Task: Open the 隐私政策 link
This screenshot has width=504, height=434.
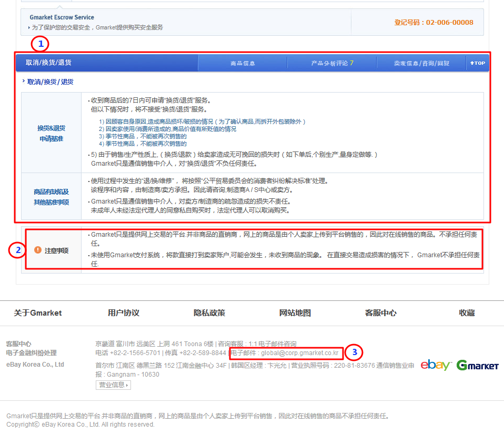Action: 209,313
